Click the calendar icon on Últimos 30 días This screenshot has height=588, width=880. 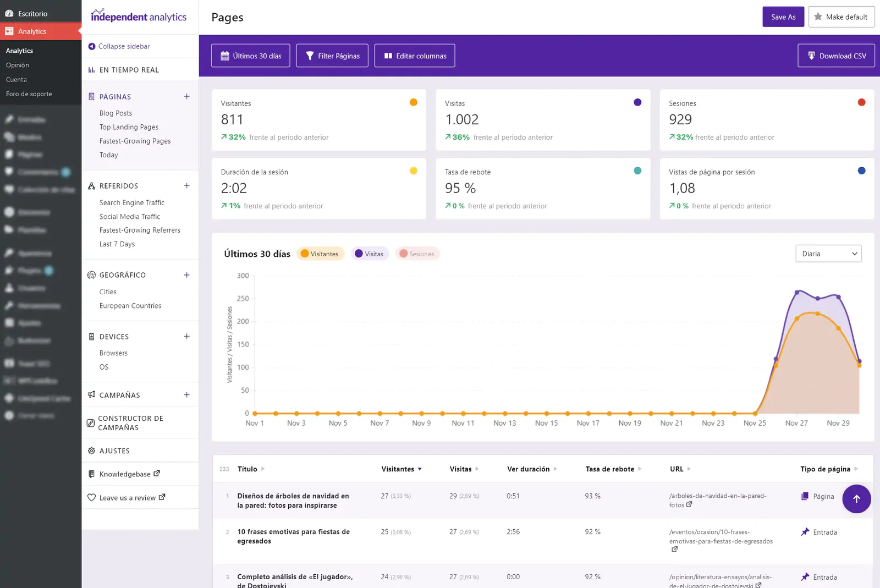[225, 56]
